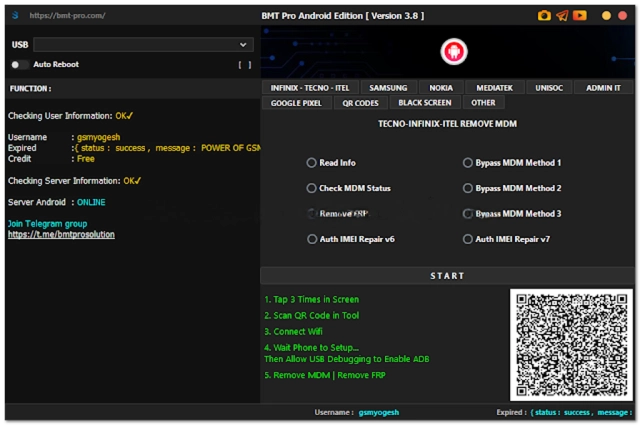640x425 pixels.
Task: Click the camera screenshot icon
Action: tap(544, 16)
